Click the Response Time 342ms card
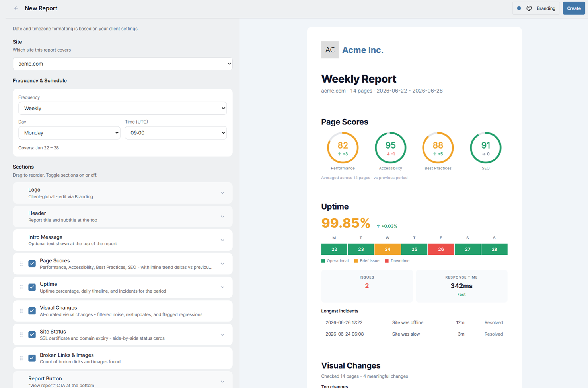This screenshot has height=388, width=588. [461, 286]
